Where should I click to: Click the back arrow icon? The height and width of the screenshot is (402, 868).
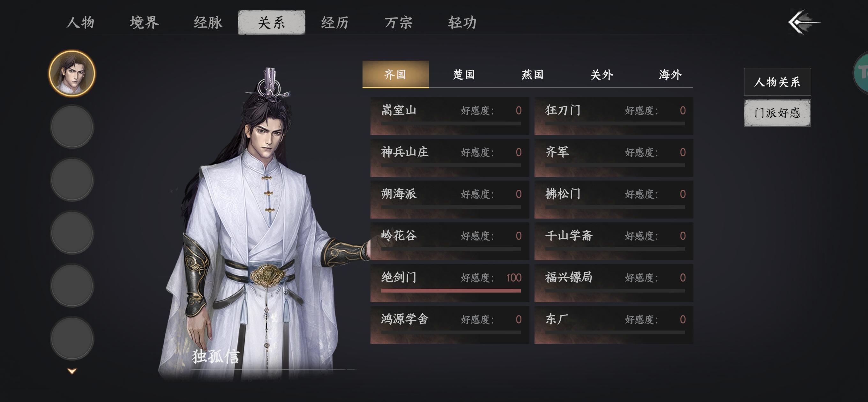pos(804,22)
